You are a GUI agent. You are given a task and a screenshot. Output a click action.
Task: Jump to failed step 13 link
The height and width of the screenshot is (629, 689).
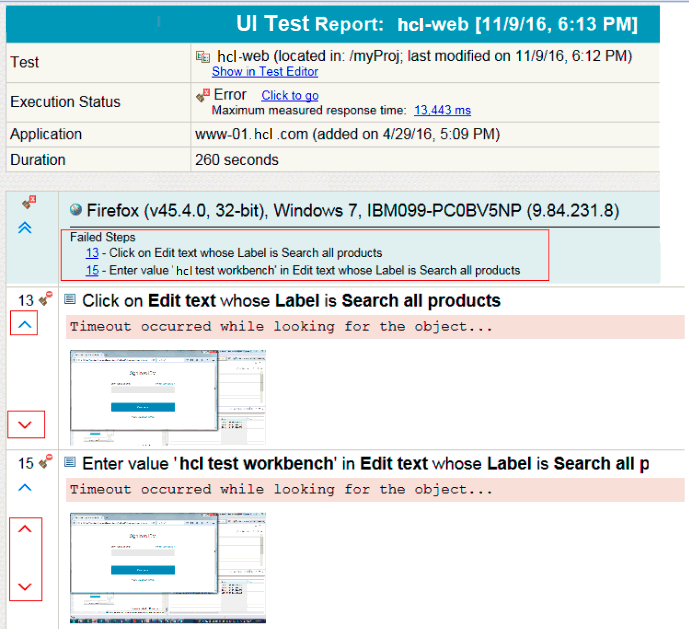click(x=92, y=253)
